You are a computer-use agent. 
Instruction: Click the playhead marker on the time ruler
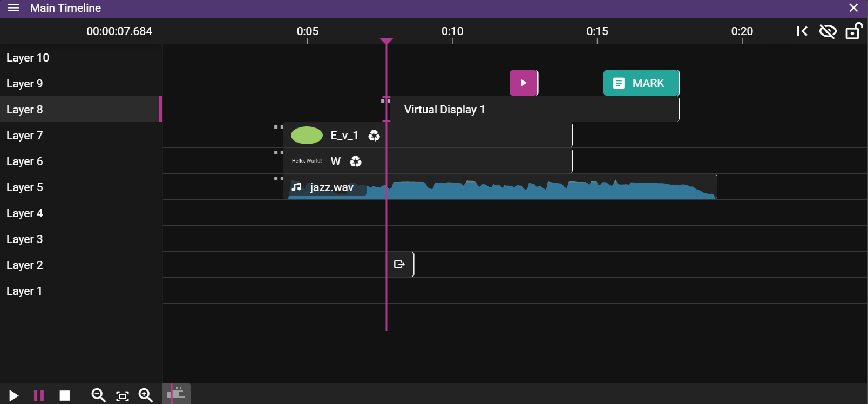[x=386, y=41]
